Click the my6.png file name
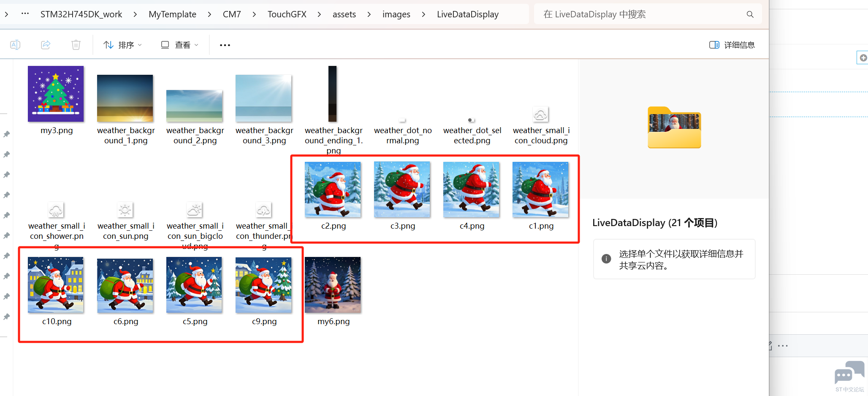The image size is (868, 396). click(x=334, y=322)
